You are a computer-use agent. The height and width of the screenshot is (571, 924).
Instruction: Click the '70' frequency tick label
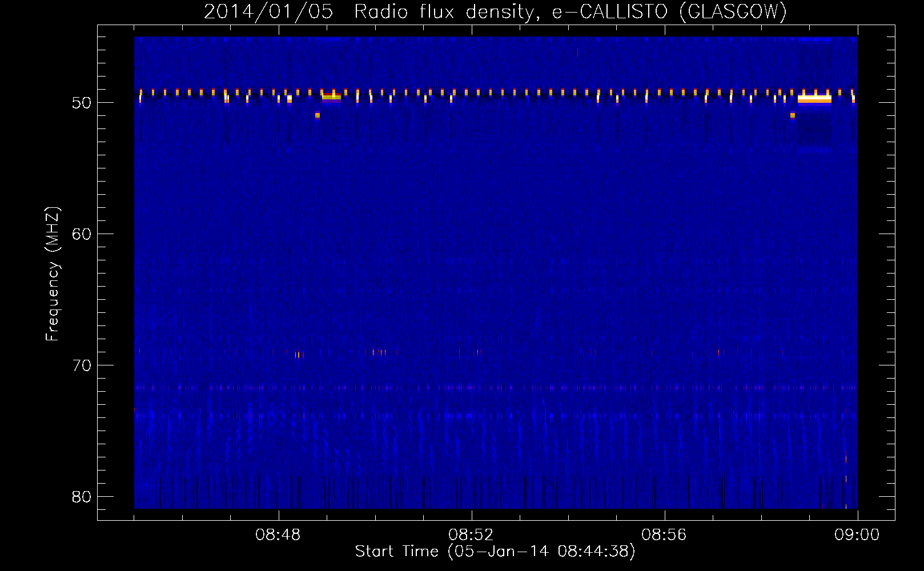(82, 365)
